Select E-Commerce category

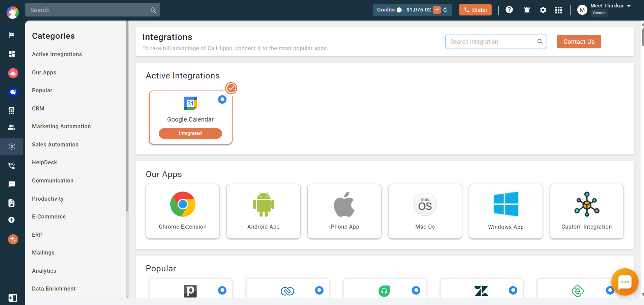49,217
